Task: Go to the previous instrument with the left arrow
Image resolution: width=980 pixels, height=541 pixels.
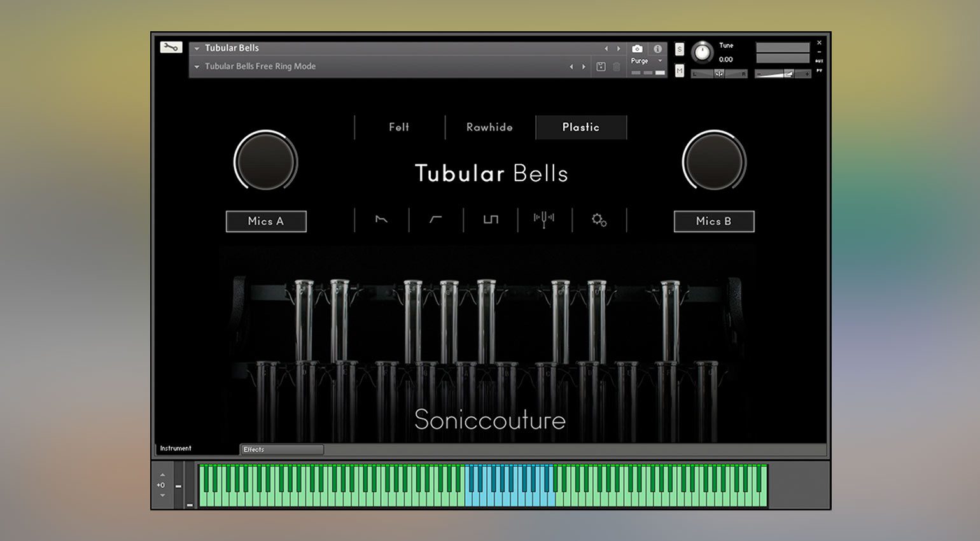Action: (x=606, y=48)
